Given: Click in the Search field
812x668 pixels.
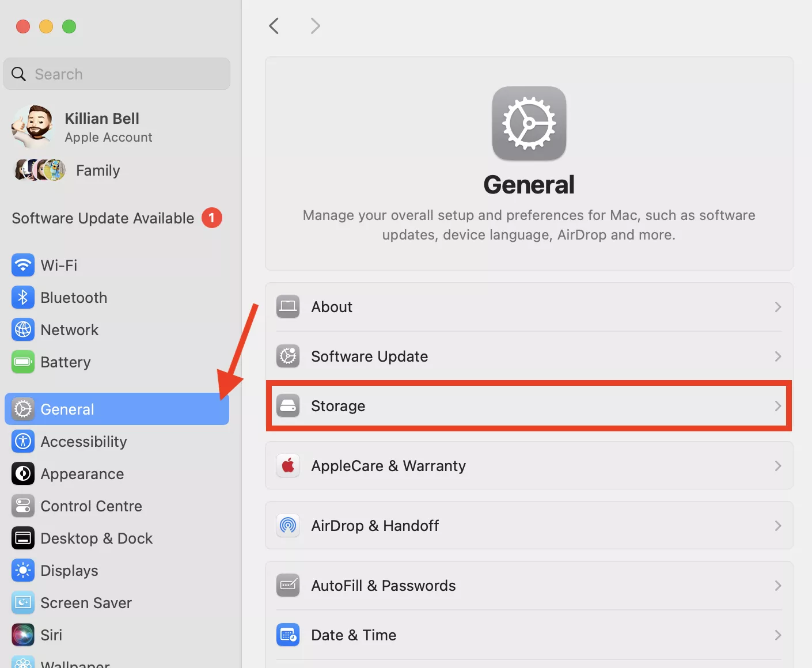Looking at the screenshot, I should coord(116,74).
